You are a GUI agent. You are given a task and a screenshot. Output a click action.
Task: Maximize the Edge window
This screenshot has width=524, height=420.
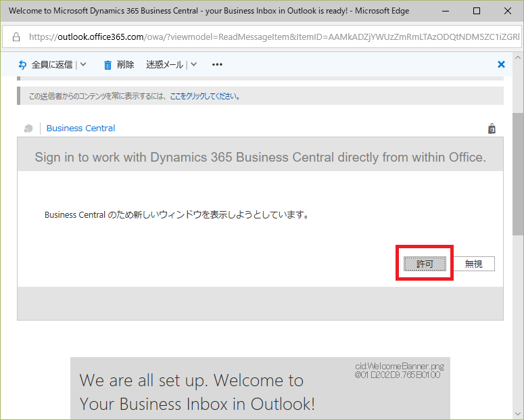pos(477,11)
